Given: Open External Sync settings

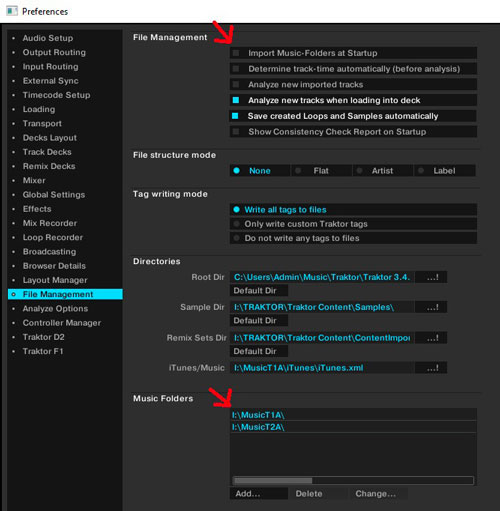Looking at the screenshot, I should click(50, 81).
